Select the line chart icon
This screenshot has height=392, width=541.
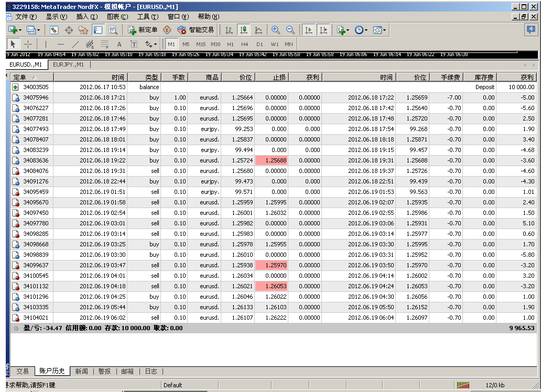258,30
